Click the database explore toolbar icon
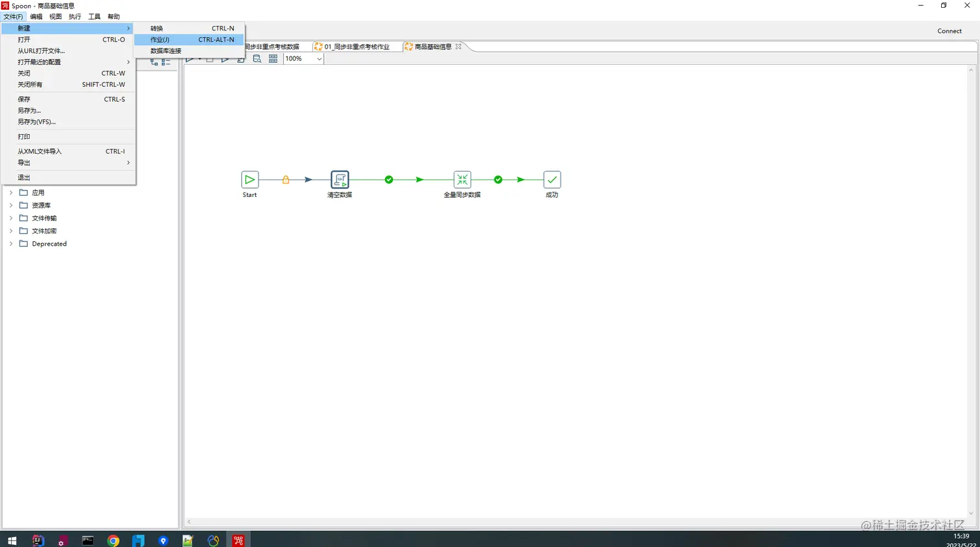 257,58
